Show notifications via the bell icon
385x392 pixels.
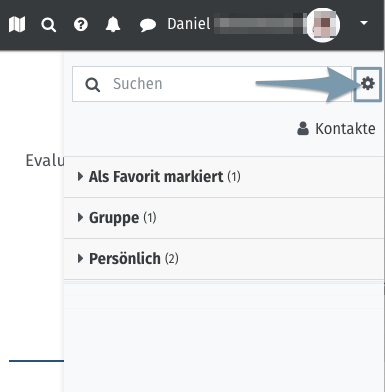pos(113,24)
